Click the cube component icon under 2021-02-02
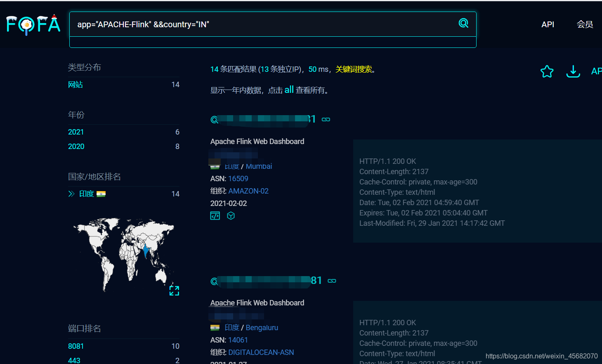 tap(231, 216)
